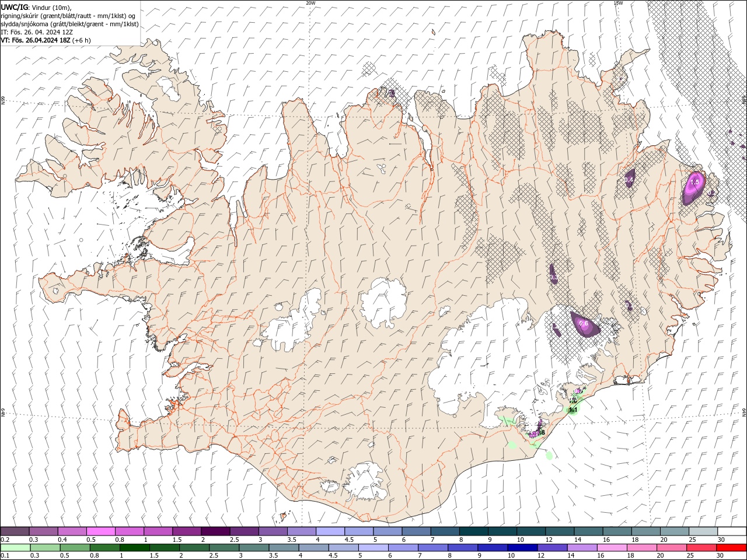Click the deep blue bottom-scale swatch between 10 and 12
The width and height of the screenshot is (747, 560).
point(522,548)
